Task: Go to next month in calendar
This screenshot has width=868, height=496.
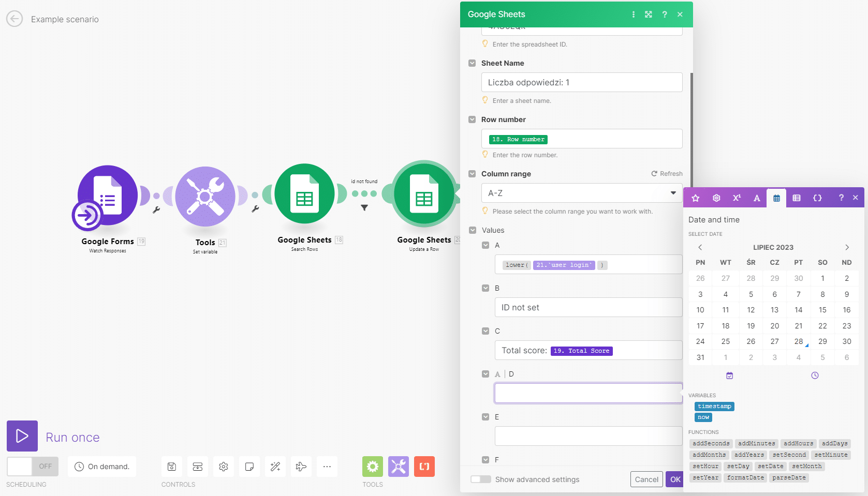Action: pos(847,247)
